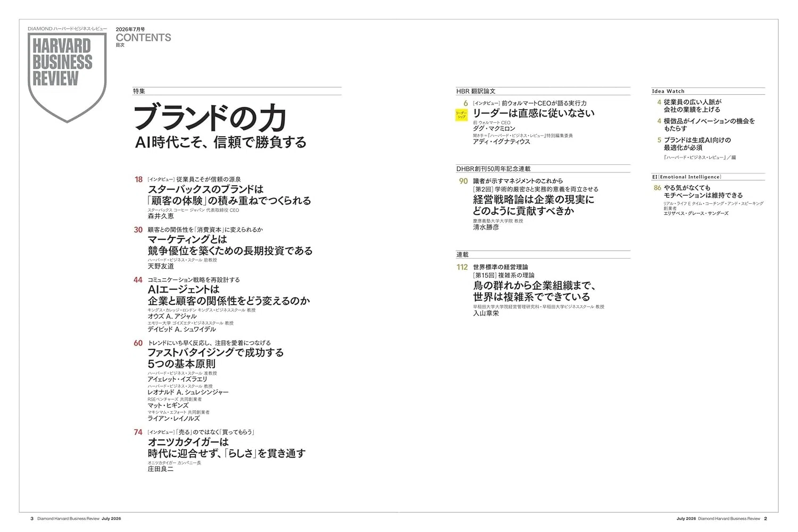Click the yellow リーダーシップ tag

(x=462, y=115)
